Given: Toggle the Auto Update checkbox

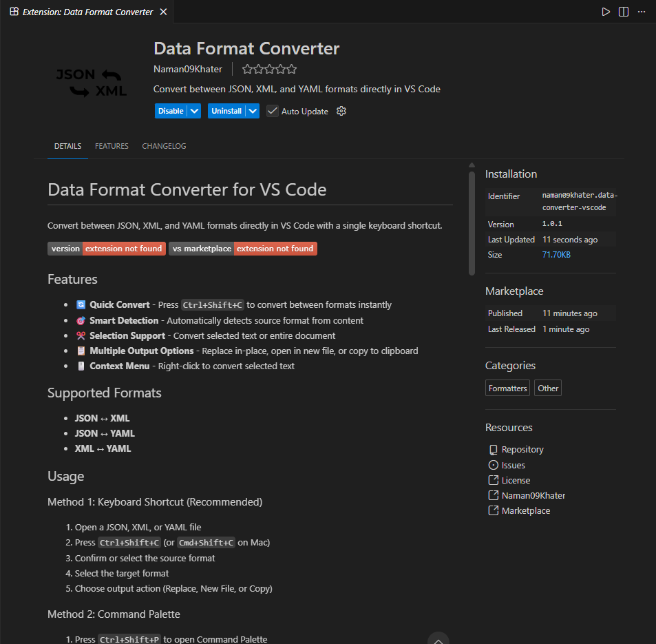Looking at the screenshot, I should coord(273,111).
